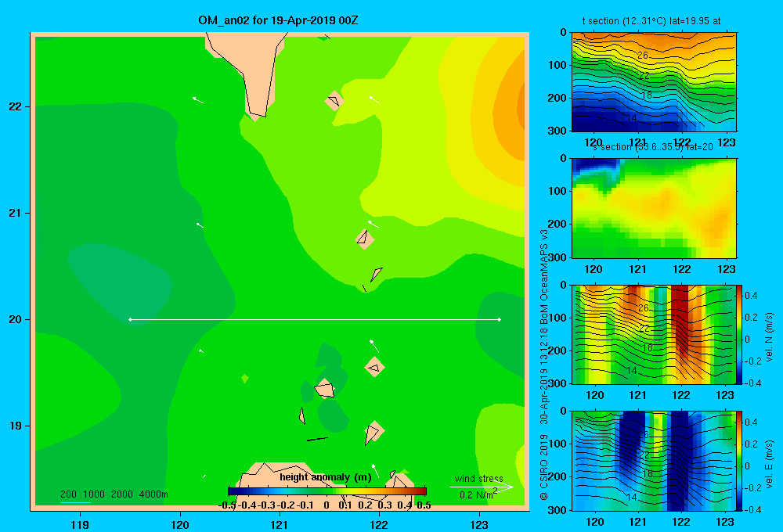783x532 pixels.
Task: Click depth label 300 on salinity section axis
Action: point(559,257)
